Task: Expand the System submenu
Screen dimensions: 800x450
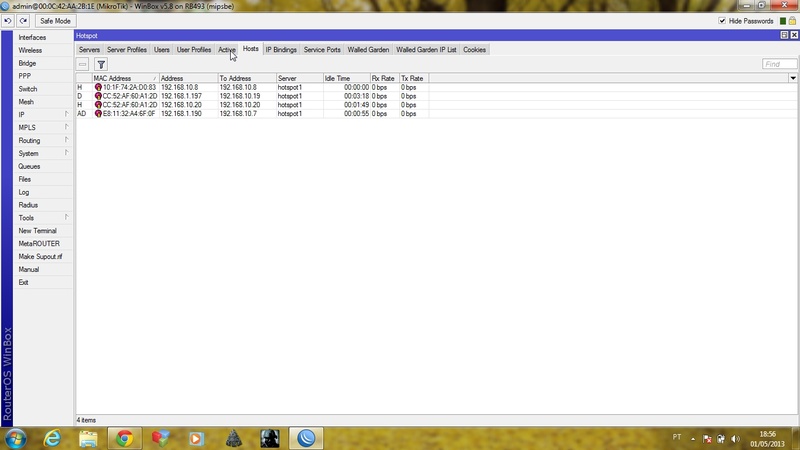Action: click(x=43, y=154)
